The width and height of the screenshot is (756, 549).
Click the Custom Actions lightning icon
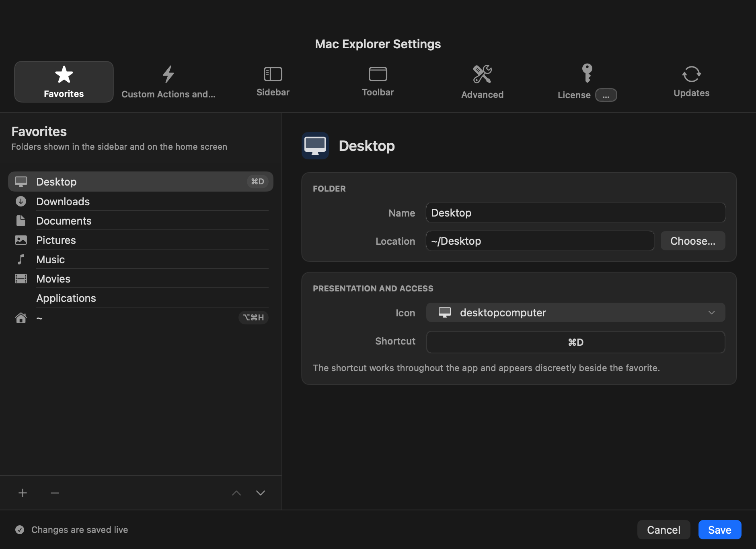click(x=168, y=74)
